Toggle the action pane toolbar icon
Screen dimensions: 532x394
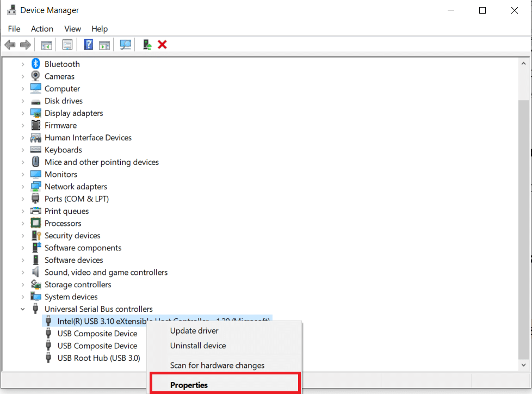(x=104, y=45)
